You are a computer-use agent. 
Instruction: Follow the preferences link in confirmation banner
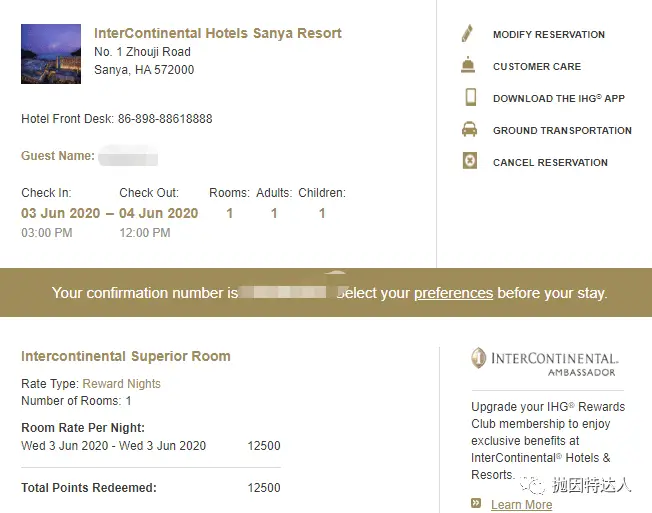click(x=453, y=293)
